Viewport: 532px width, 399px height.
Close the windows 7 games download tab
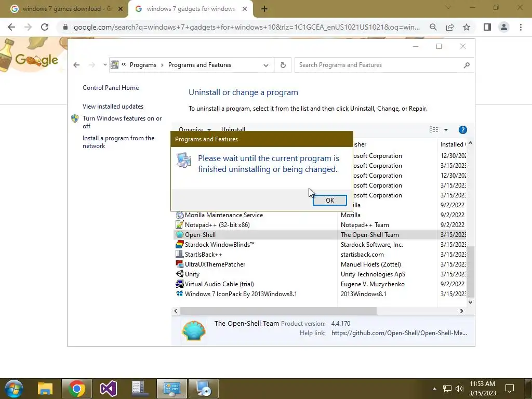[x=120, y=9]
